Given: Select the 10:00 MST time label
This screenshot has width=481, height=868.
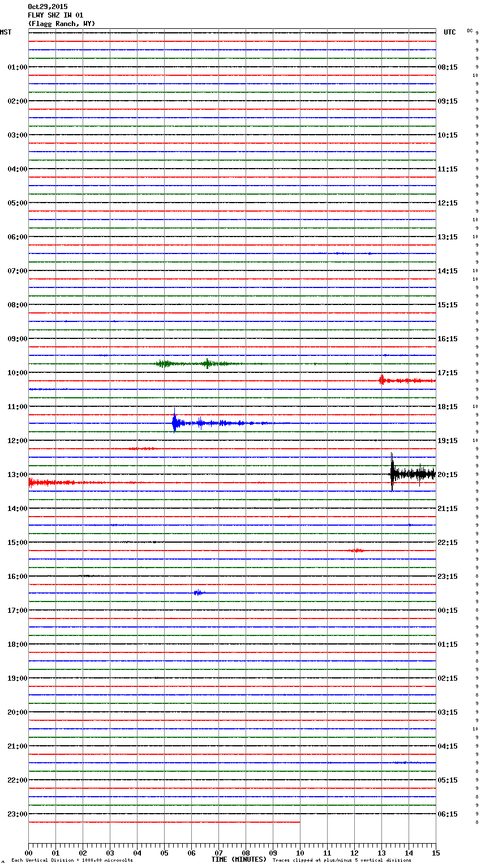Looking at the screenshot, I should (x=17, y=373).
